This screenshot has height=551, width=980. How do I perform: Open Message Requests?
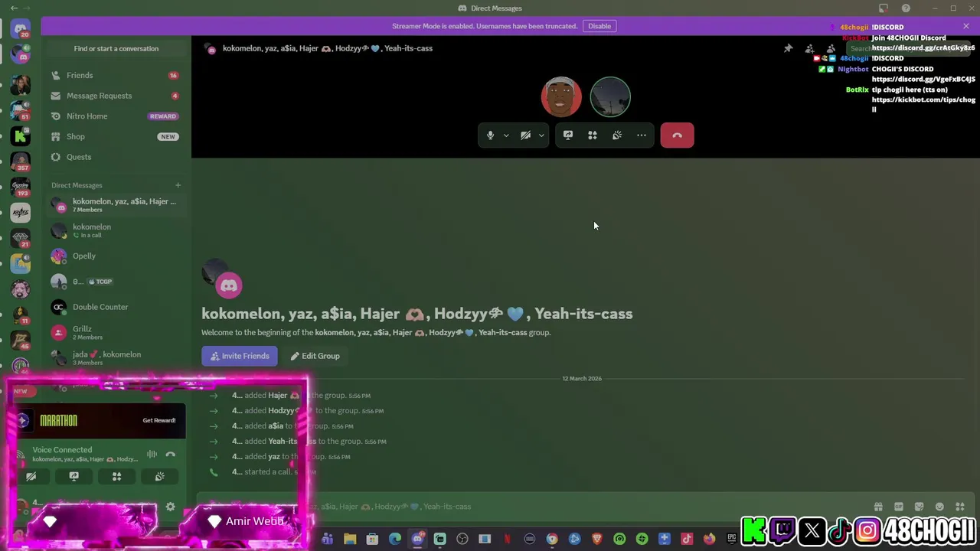coord(115,96)
